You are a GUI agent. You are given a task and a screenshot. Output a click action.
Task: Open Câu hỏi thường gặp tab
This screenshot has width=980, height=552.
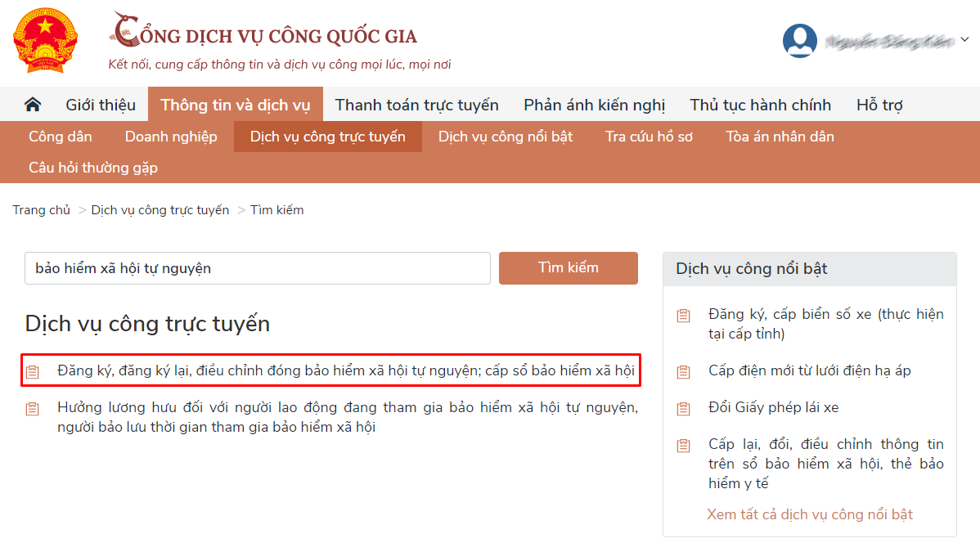pos(92,168)
